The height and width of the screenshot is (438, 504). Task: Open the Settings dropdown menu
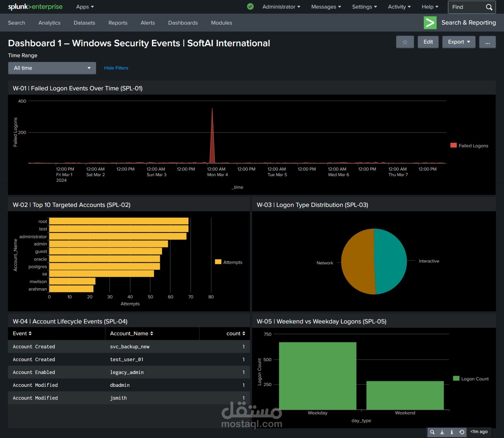pos(364,7)
